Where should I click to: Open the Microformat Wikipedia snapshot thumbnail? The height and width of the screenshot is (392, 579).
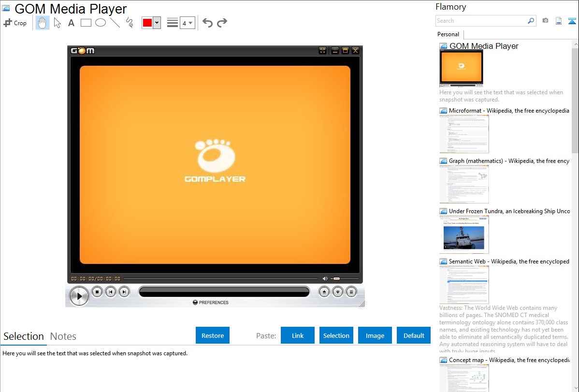[x=464, y=134]
